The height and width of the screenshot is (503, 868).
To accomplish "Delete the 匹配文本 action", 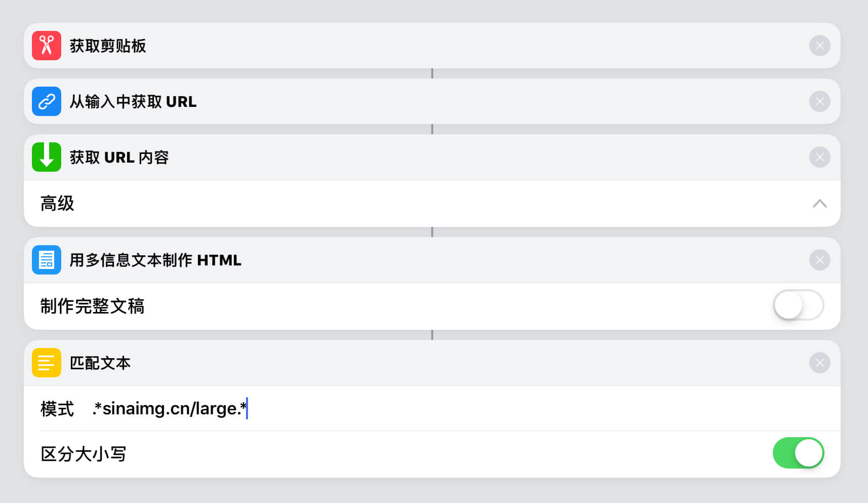I will 819,363.
